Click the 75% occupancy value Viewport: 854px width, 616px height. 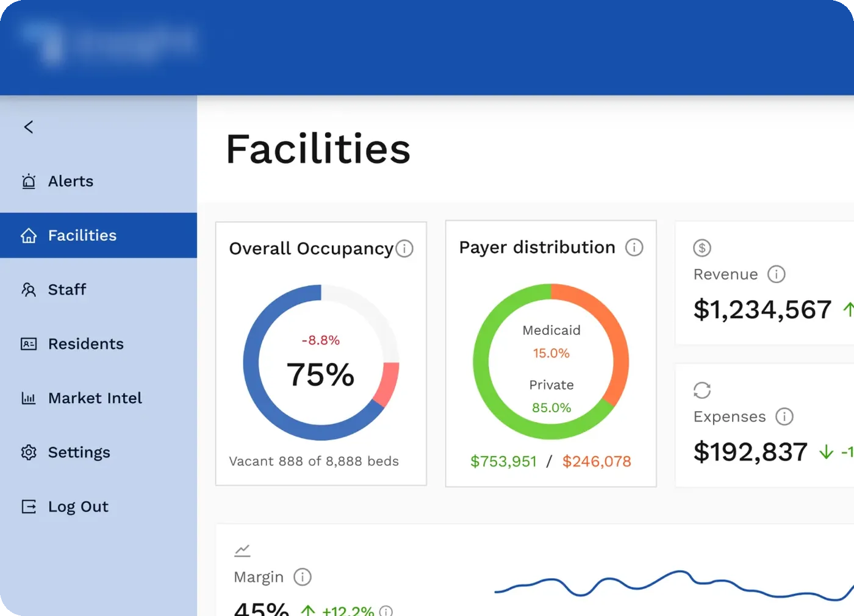click(x=320, y=374)
